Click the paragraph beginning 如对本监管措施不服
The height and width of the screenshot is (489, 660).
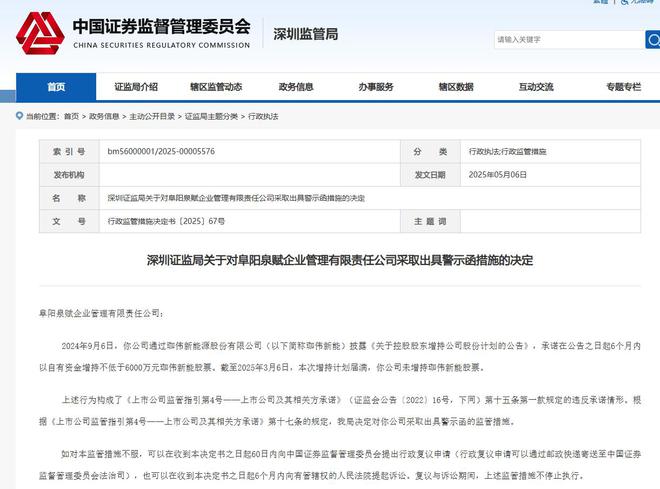340,465
